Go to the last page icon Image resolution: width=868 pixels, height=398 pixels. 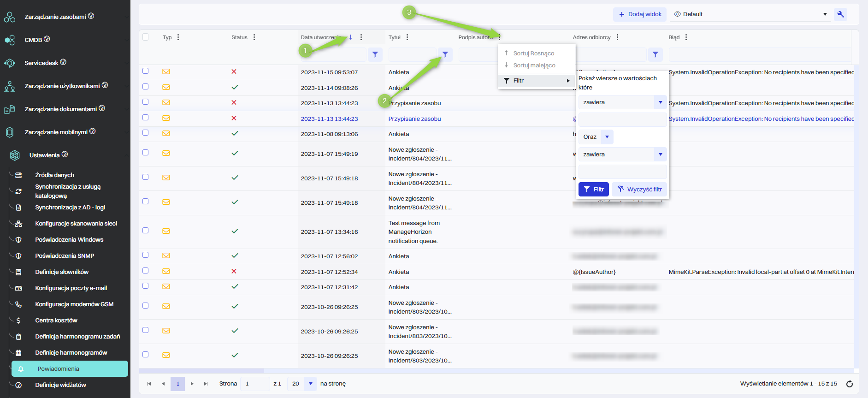206,384
